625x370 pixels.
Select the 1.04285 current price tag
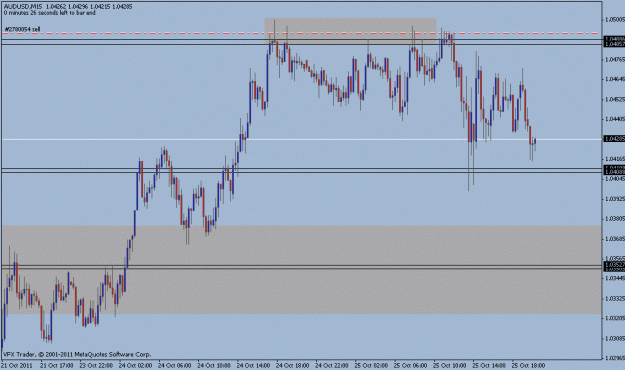614,139
